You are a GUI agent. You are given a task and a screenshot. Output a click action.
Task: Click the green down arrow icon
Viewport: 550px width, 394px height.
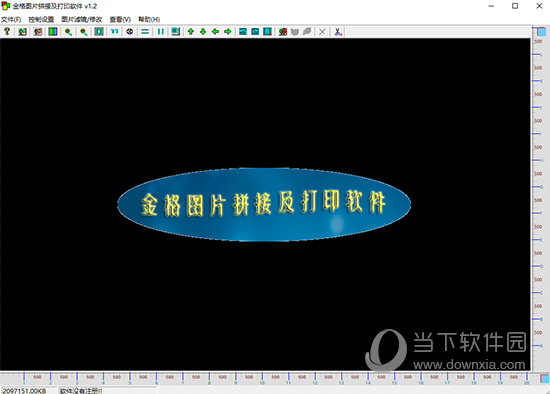(203, 32)
